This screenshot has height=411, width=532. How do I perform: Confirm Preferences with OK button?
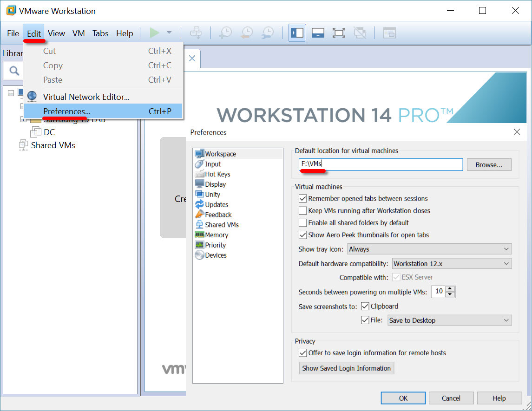403,398
